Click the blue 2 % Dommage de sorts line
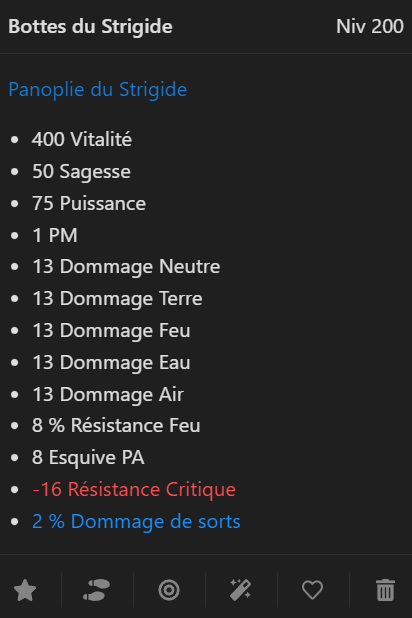The image size is (412, 618). [x=136, y=521]
